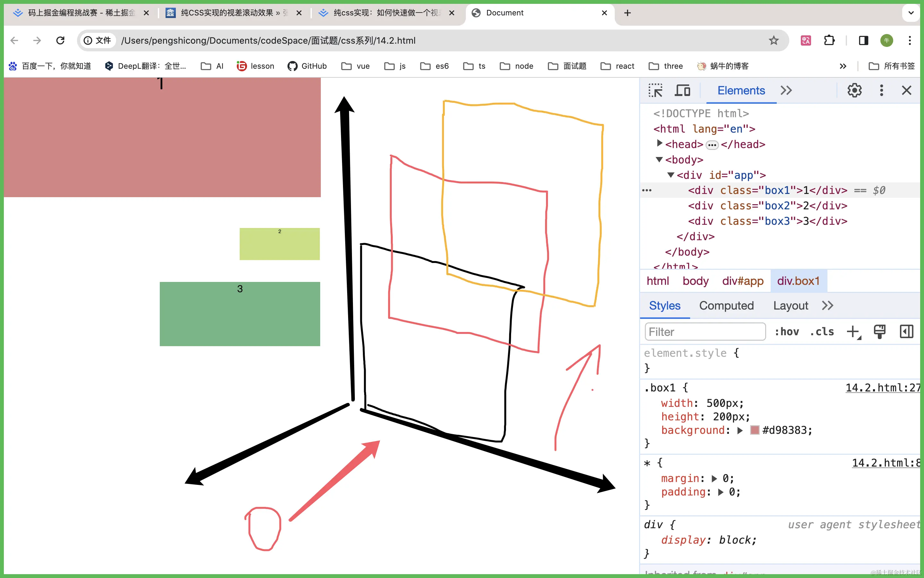Screen dimensions: 924x578
Task: Open the react bookmarks folder
Action: click(x=617, y=66)
